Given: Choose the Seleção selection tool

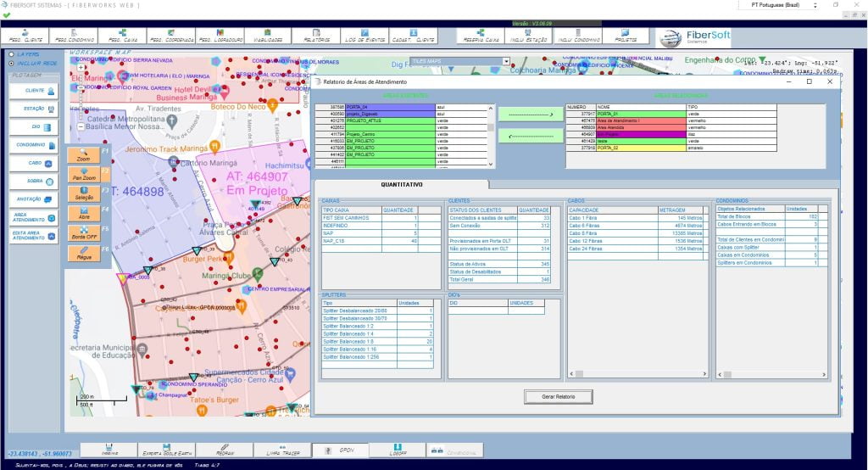Looking at the screenshot, I should [83, 193].
